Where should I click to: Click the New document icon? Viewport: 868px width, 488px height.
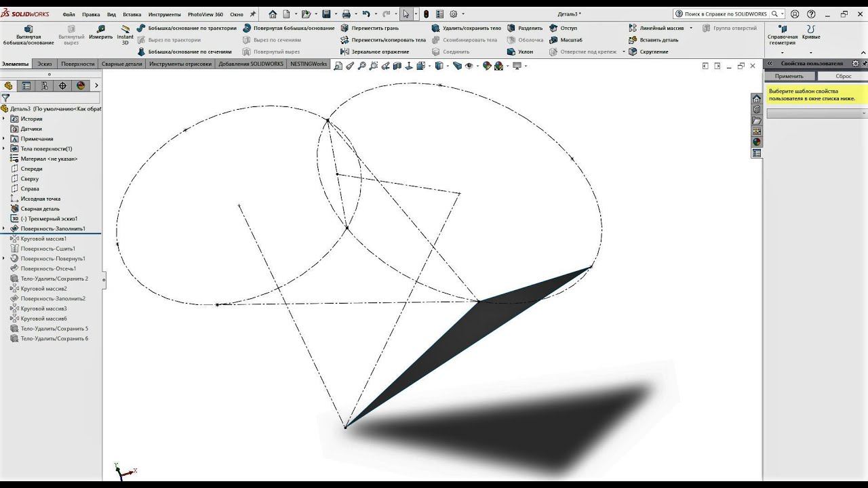[x=286, y=14]
